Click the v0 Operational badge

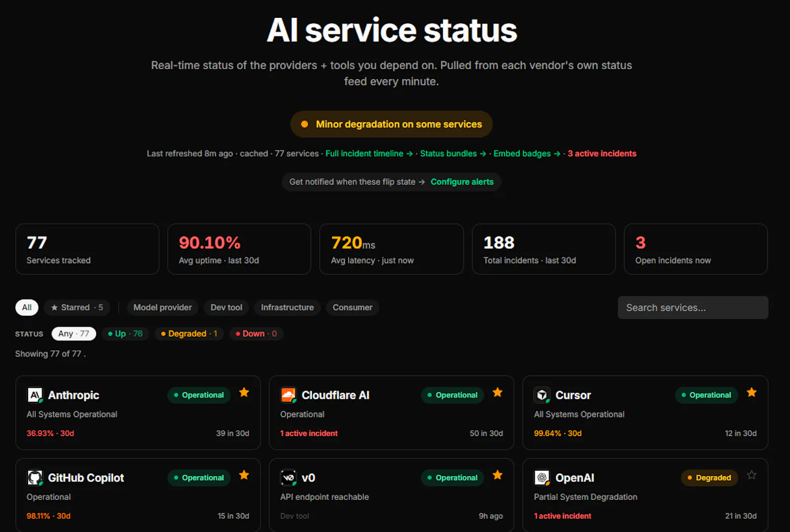point(452,478)
